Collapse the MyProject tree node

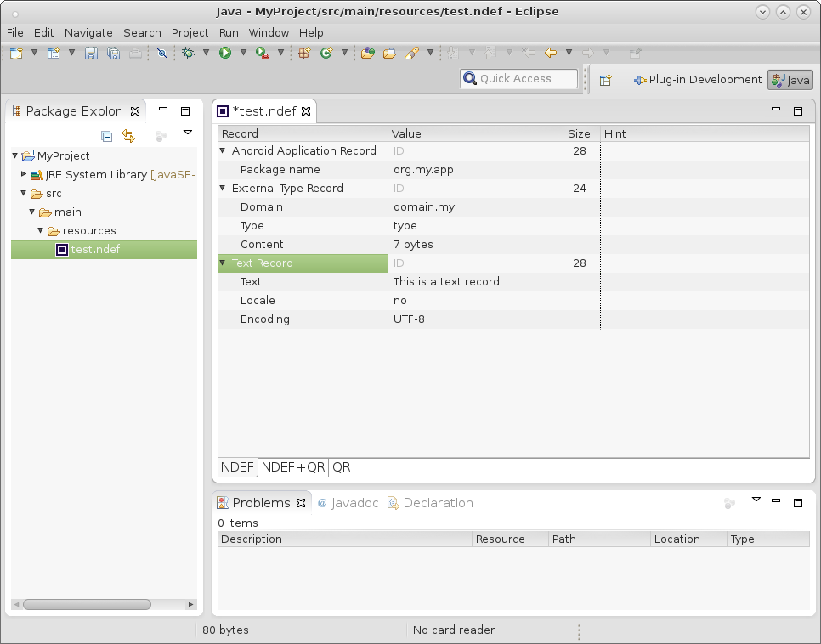coord(15,155)
